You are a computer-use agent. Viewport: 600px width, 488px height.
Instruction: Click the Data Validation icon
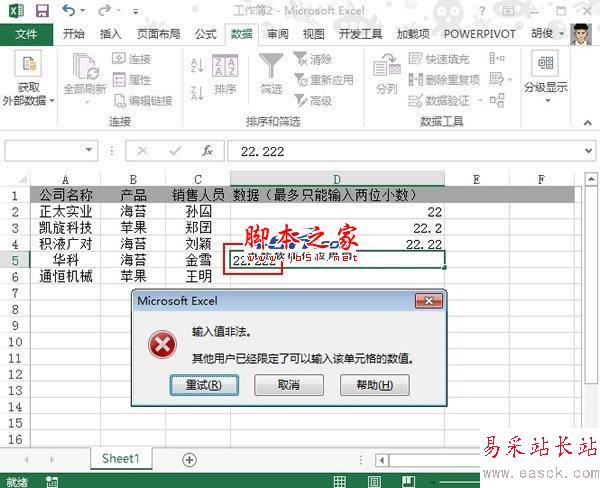click(415, 101)
